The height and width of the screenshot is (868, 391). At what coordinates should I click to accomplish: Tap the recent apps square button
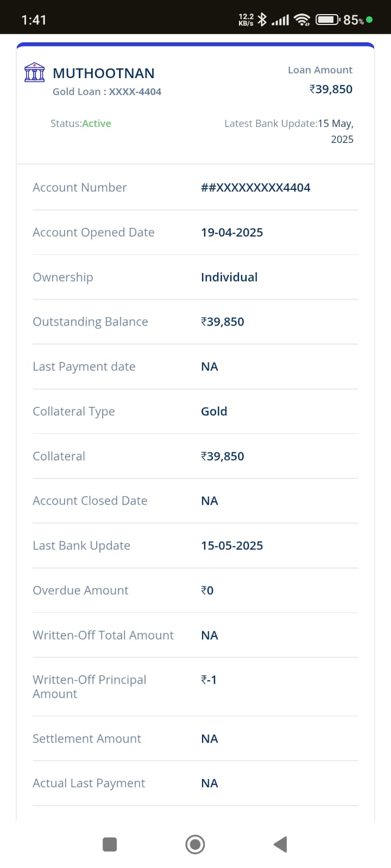pos(110,844)
